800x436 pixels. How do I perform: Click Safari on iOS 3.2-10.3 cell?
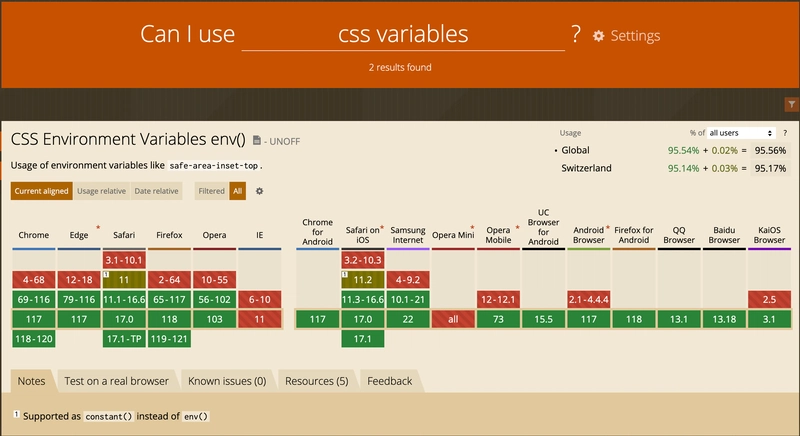point(363,260)
